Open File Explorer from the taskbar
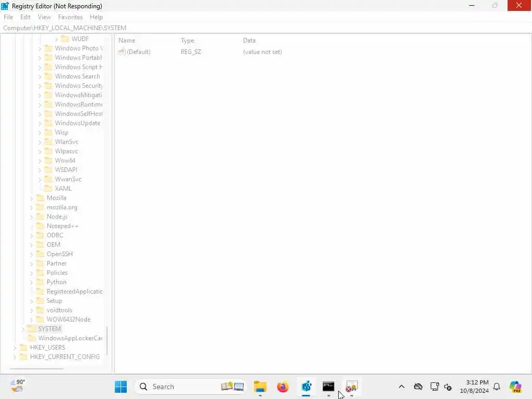The width and height of the screenshot is (532, 399). point(260,387)
